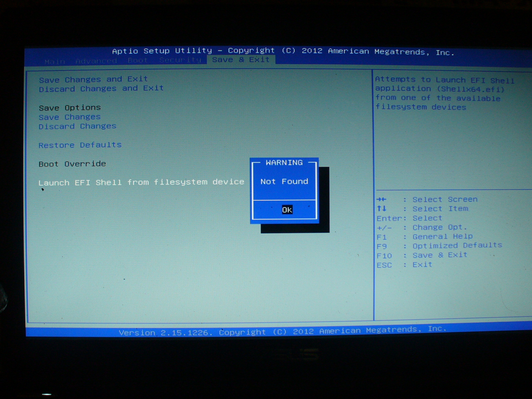The image size is (532, 399).
Task: Click the 'Boot Override' heading
Action: point(72,164)
